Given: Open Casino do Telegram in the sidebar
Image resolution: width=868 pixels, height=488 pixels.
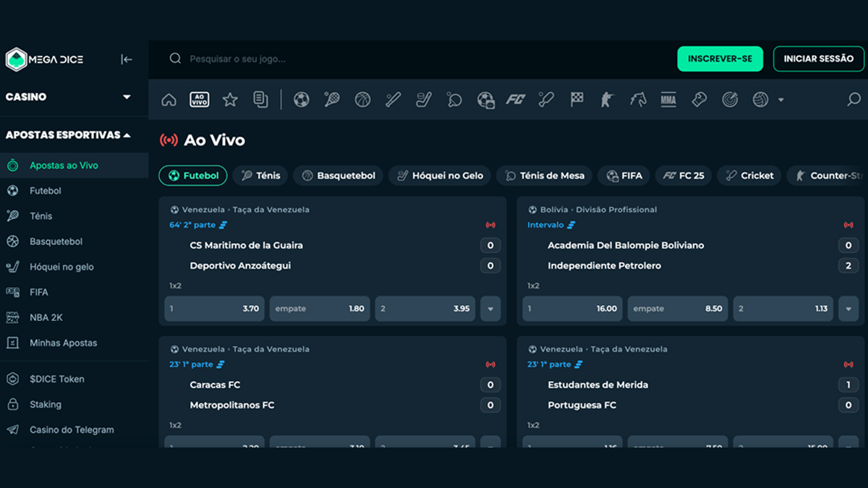Looking at the screenshot, I should tap(74, 429).
